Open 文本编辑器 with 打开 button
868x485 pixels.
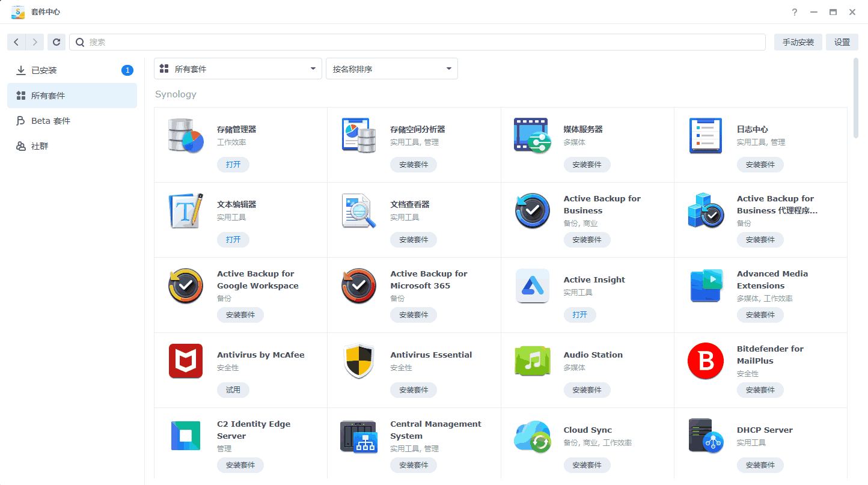tap(233, 240)
